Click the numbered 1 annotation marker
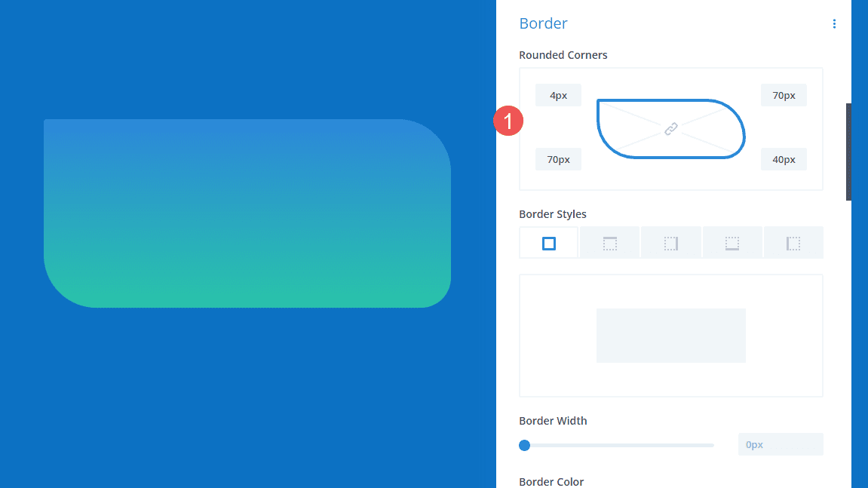 click(509, 121)
